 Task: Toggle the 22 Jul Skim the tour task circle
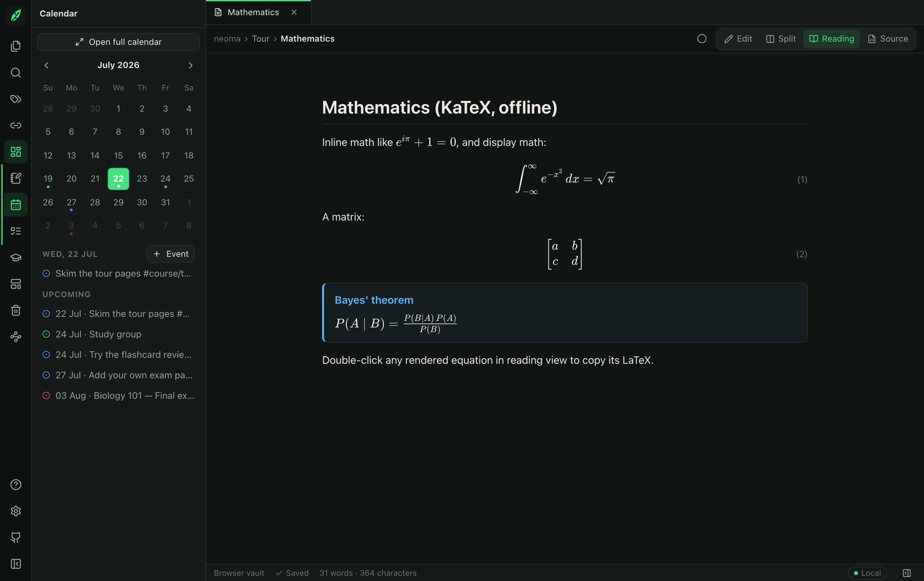tap(46, 314)
